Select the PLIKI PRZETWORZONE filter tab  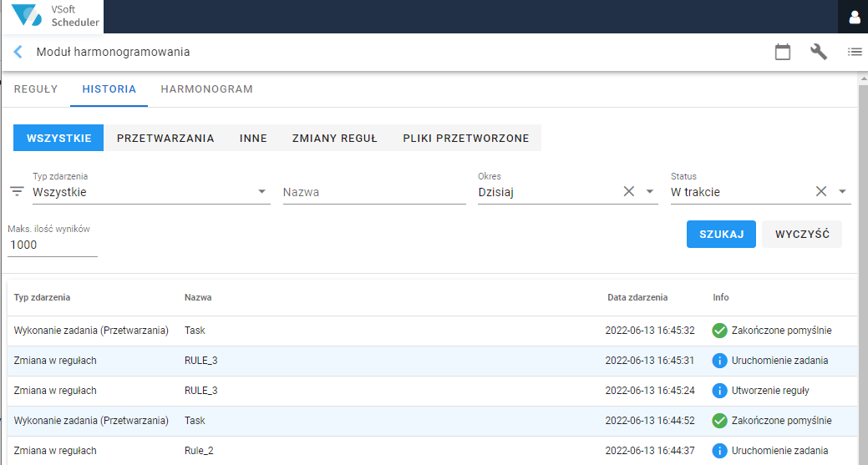click(465, 139)
